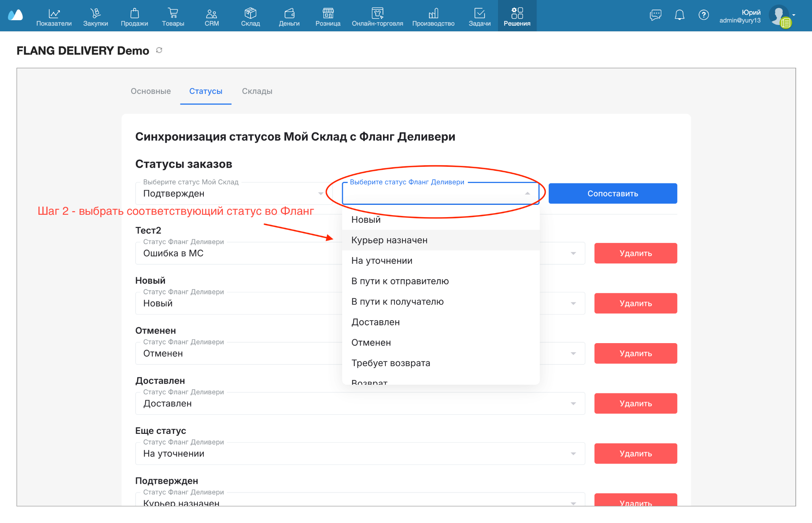Screen dimensions: 812x523
Task: Choose Требует возврата option
Action: tap(441, 363)
